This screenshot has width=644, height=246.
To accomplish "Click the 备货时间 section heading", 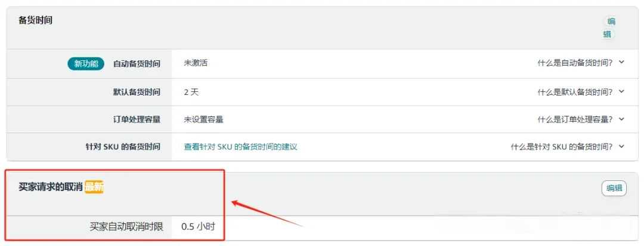I will tap(35, 20).
